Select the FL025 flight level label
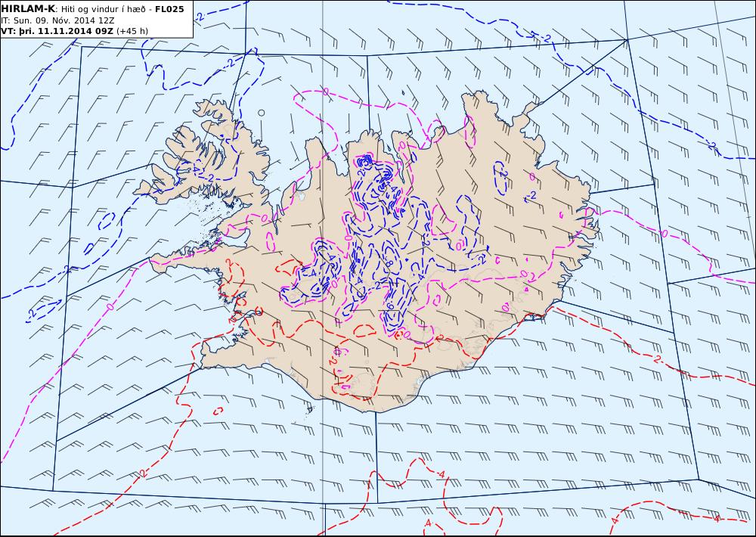This screenshot has height=537, width=756. click(169, 9)
